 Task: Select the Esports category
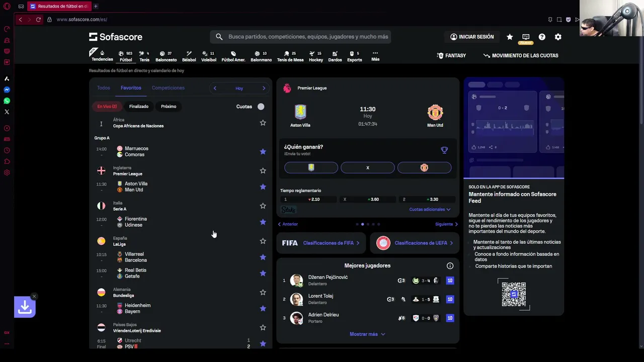click(355, 56)
